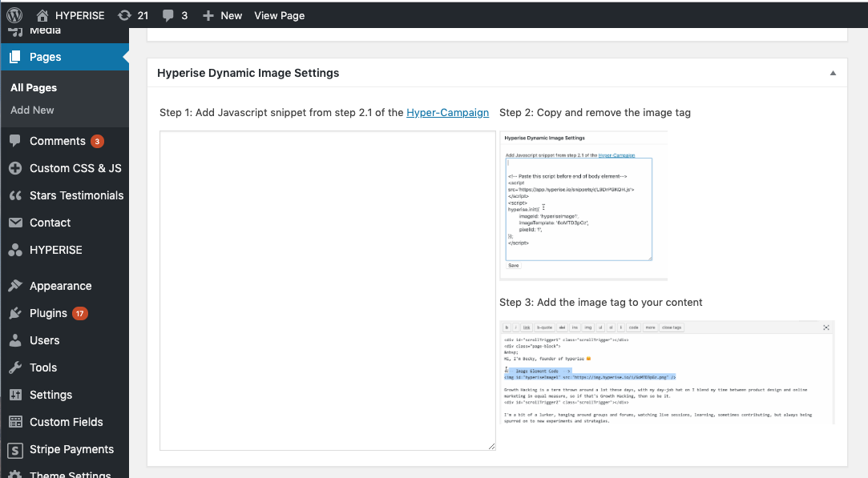Click the Step 3 image tag screenshot

pyautogui.click(x=666, y=372)
